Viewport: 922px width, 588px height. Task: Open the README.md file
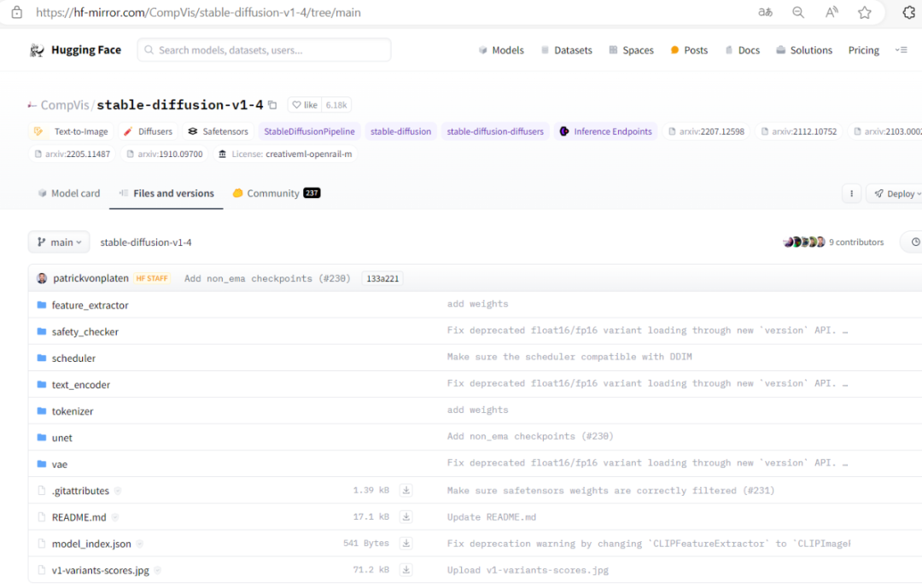(x=79, y=517)
